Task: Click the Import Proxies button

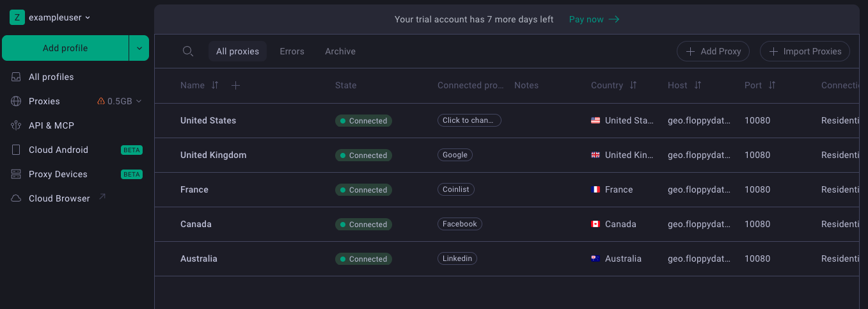Action: (805, 51)
